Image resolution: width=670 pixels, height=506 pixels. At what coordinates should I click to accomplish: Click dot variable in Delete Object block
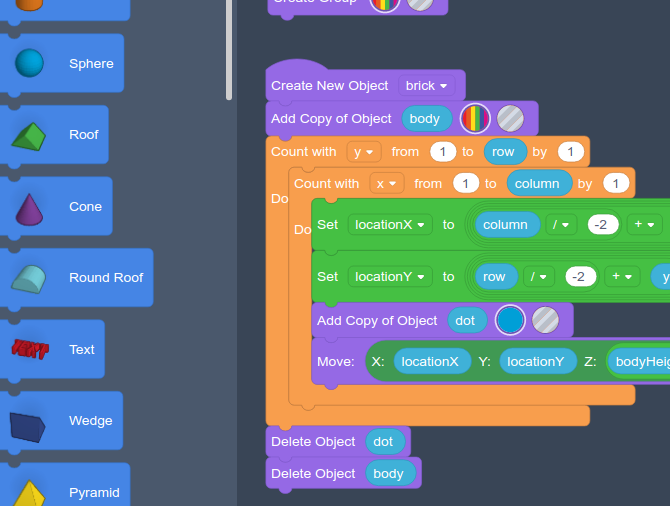click(385, 441)
